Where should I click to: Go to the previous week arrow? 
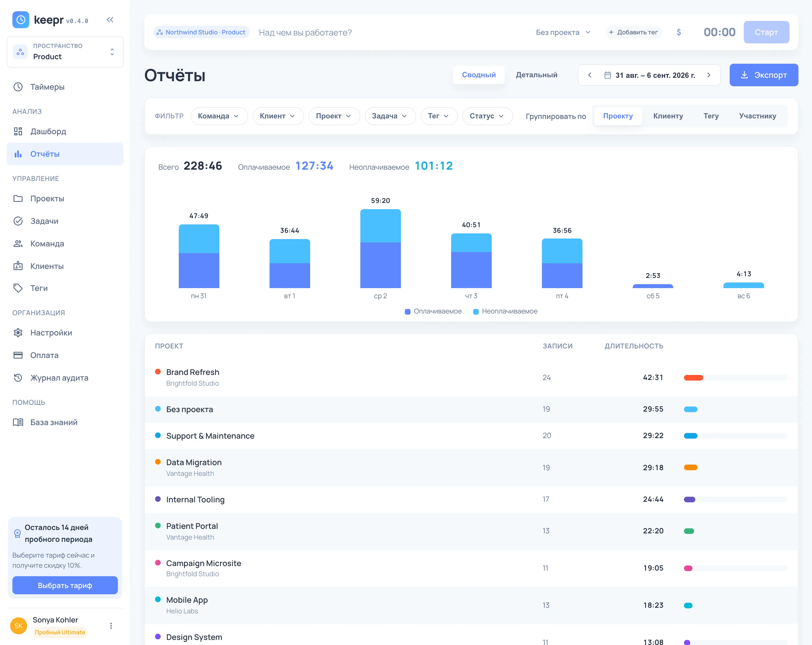[x=590, y=75]
